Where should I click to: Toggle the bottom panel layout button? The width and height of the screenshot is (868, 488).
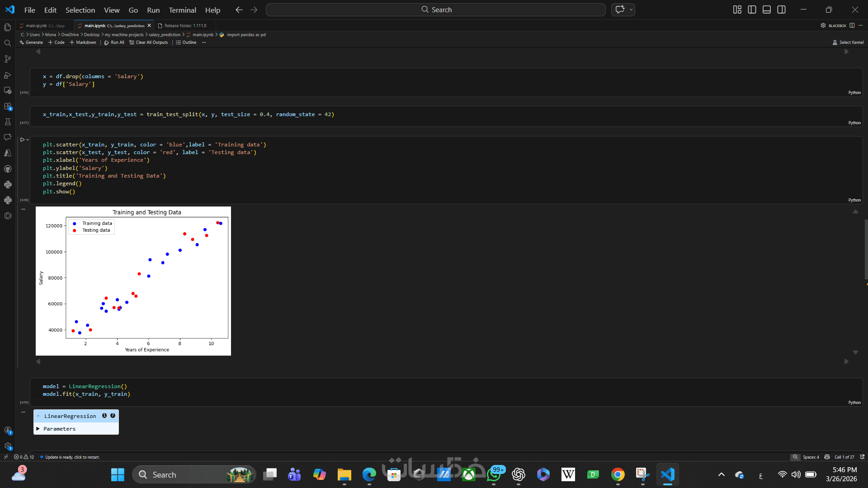[x=767, y=9]
